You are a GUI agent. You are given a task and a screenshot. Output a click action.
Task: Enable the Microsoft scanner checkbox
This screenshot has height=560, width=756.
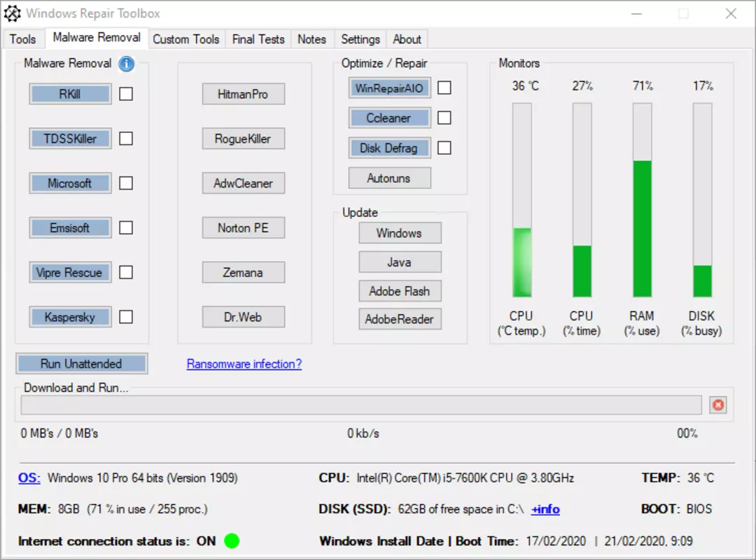[126, 183]
